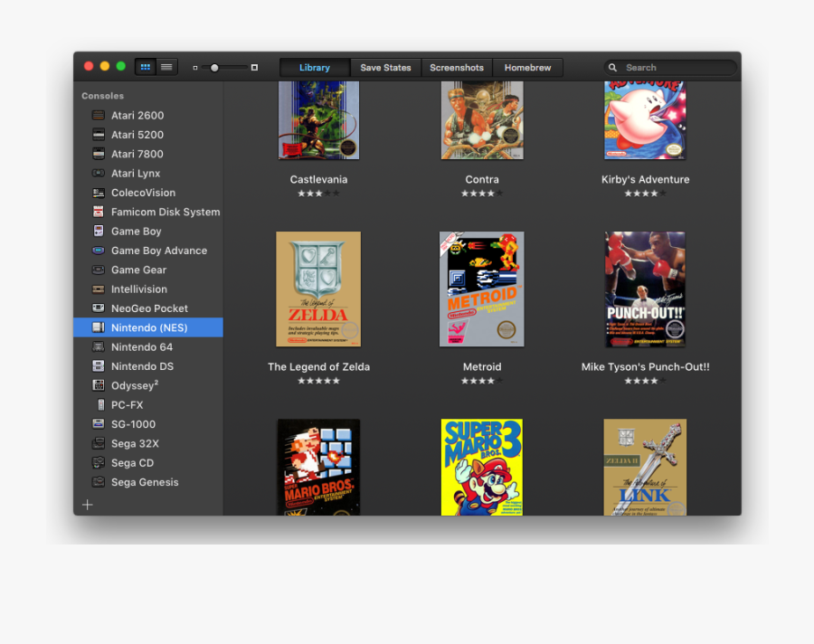Click the Castlevania star rating
Screen dimensions: 814x644
tap(318, 194)
